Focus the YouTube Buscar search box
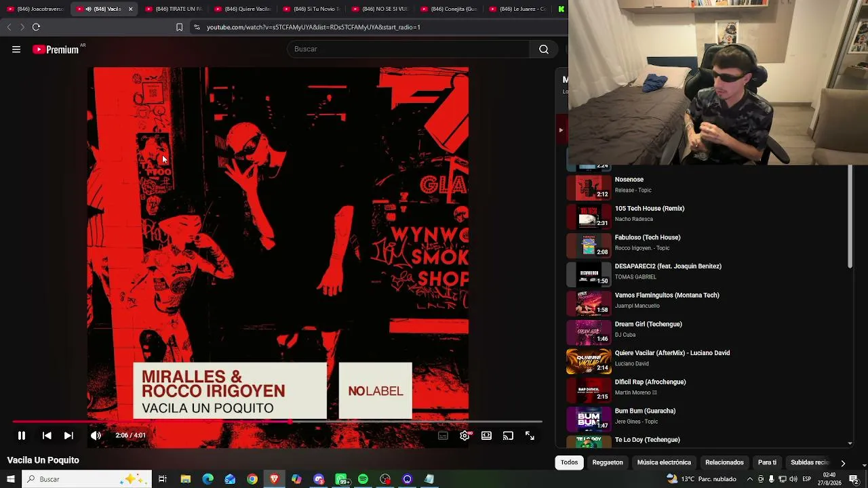 [x=408, y=49]
